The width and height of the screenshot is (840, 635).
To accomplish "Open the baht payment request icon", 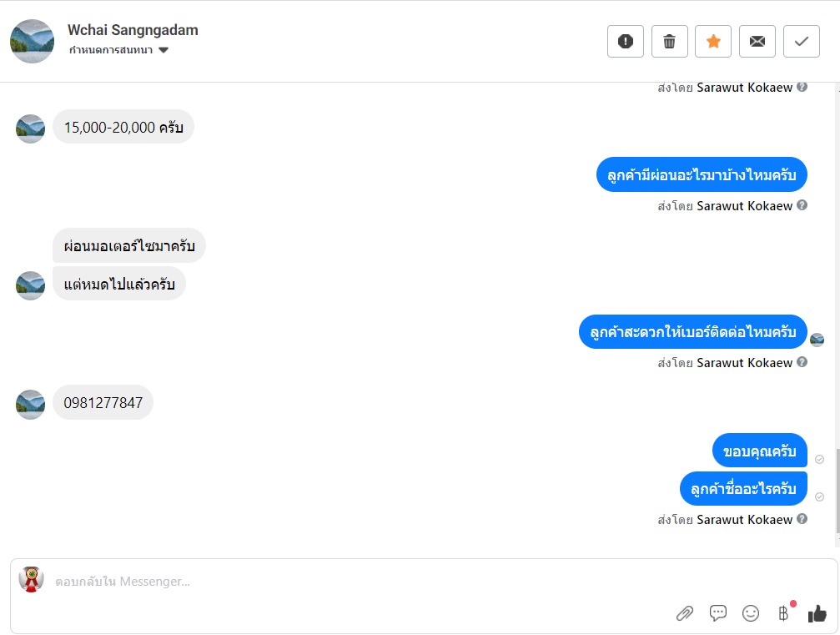I will click(x=784, y=613).
